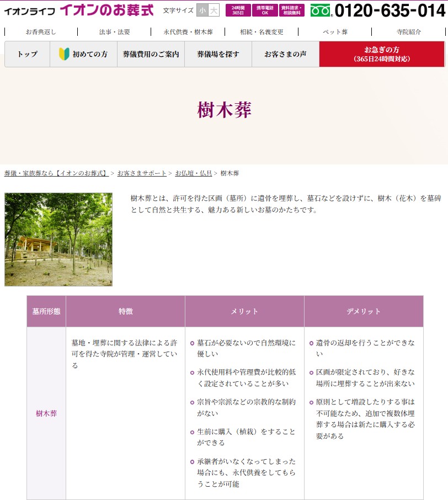Switch text size to 大
The image size is (448, 500).
point(214,10)
